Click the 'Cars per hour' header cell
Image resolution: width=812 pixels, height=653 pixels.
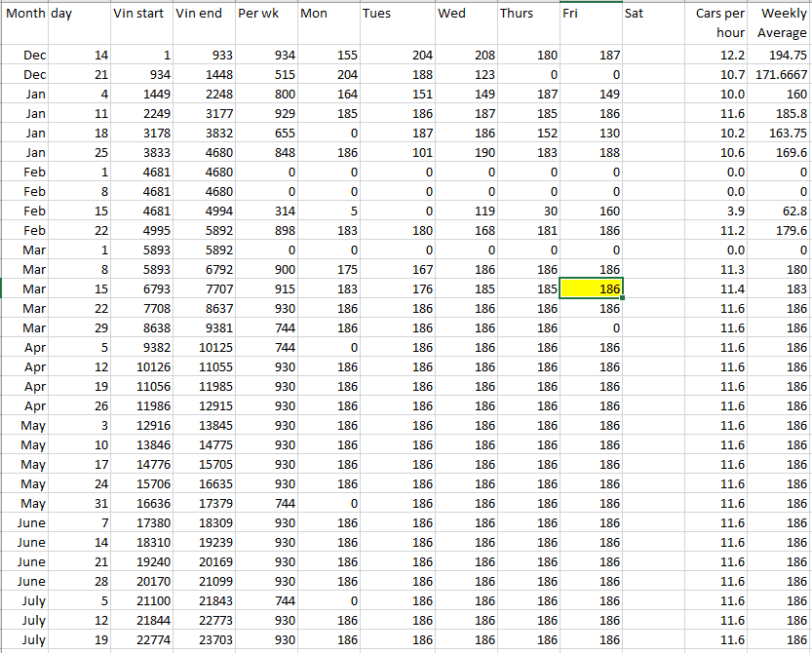pos(718,22)
